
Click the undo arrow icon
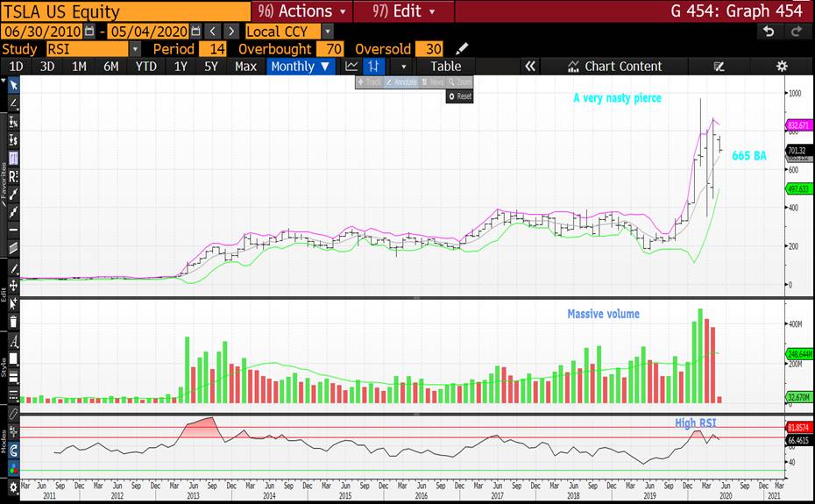[769, 32]
